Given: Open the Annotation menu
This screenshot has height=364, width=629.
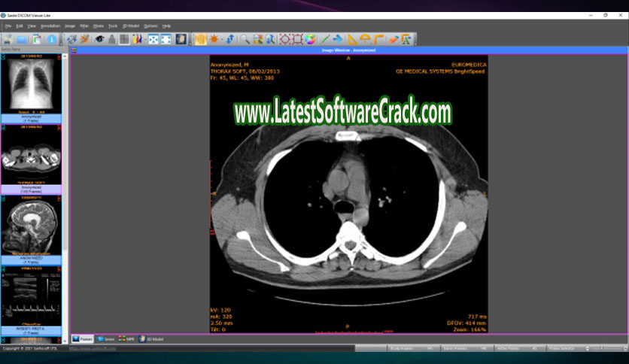Looking at the screenshot, I should pyautogui.click(x=50, y=26).
